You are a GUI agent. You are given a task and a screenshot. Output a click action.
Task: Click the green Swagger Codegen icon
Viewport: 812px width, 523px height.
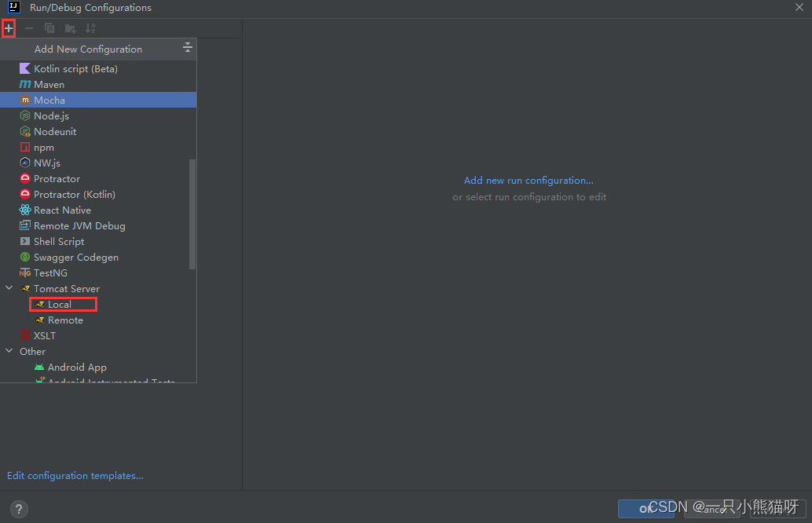point(25,257)
